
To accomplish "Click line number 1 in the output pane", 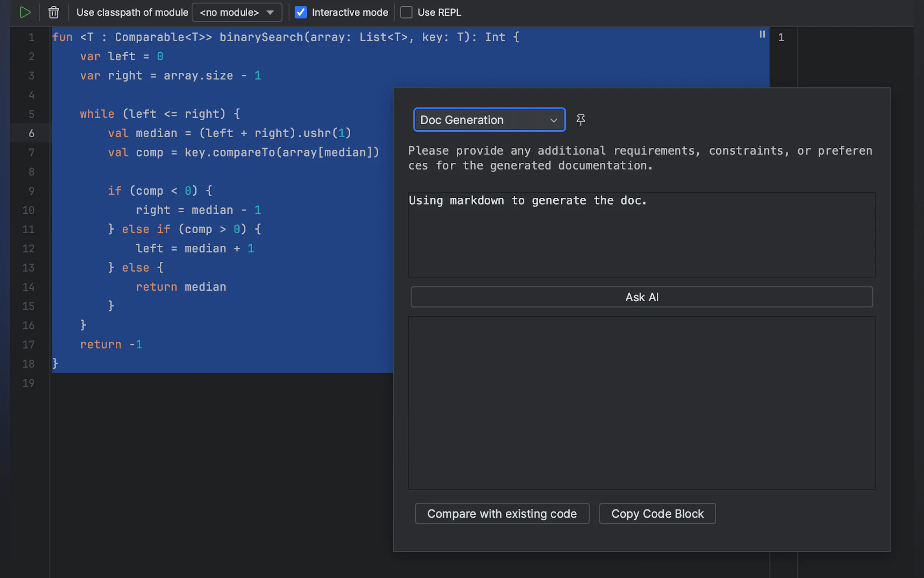I will point(781,37).
